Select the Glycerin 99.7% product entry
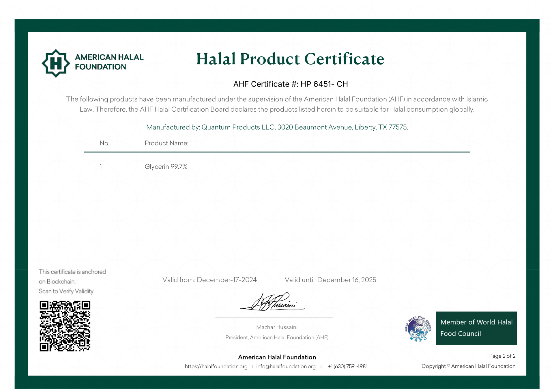 [x=166, y=166]
